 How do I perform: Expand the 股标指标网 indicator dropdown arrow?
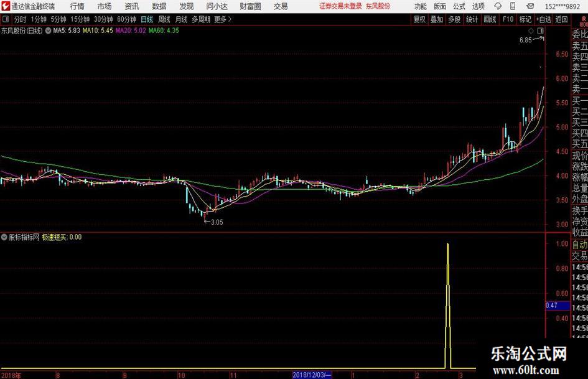pyautogui.click(x=4, y=237)
